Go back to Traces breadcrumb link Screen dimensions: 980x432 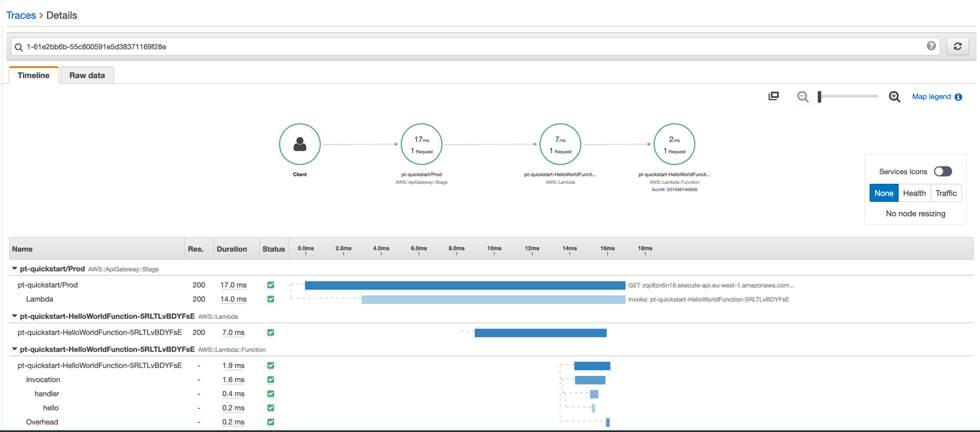tap(21, 15)
